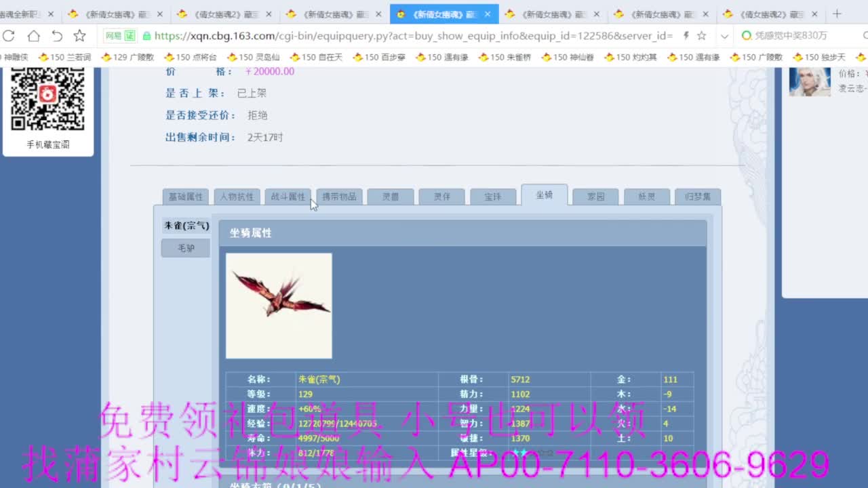This screenshot has width=868, height=488.
Task: Click the mount level value 129
Action: coord(305,394)
